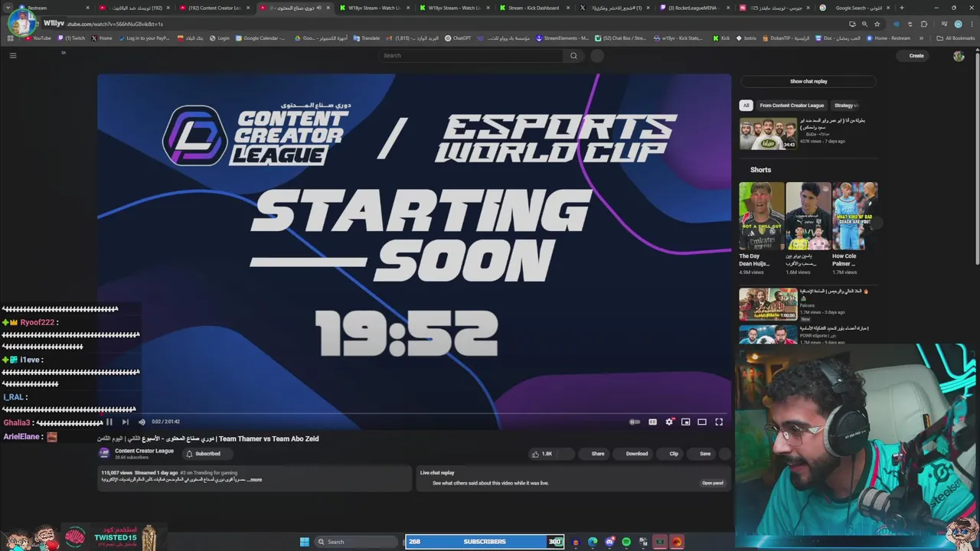980x551 pixels.
Task: Open Spotify from the taskbar
Action: point(626,542)
